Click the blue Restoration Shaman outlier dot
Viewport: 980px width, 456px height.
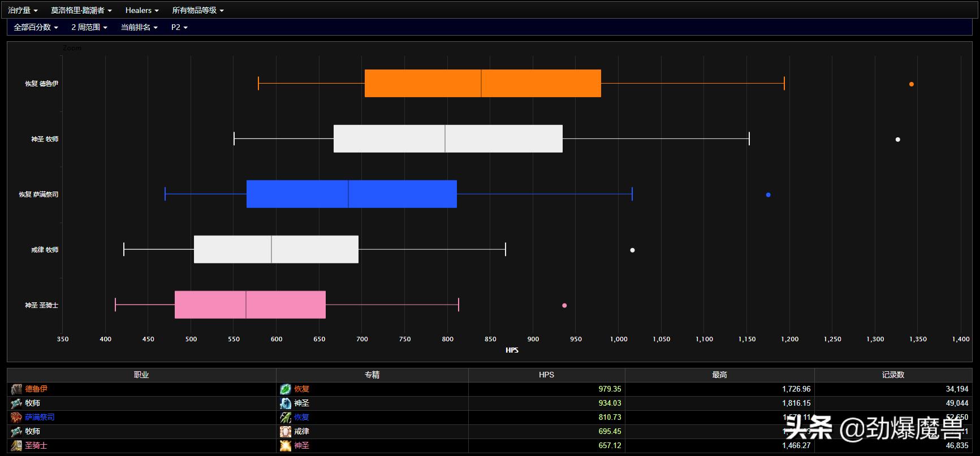click(768, 195)
